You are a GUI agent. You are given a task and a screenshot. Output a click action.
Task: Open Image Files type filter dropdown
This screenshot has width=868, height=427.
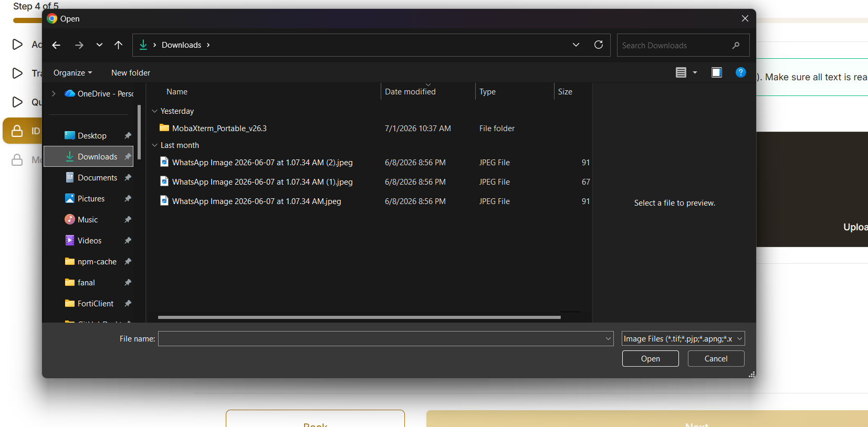point(683,339)
